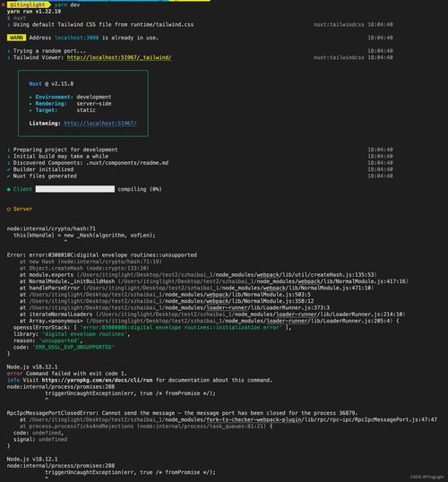The height and width of the screenshot is (482, 448).
Task: Click the 'Server' label text
Action: point(22,209)
